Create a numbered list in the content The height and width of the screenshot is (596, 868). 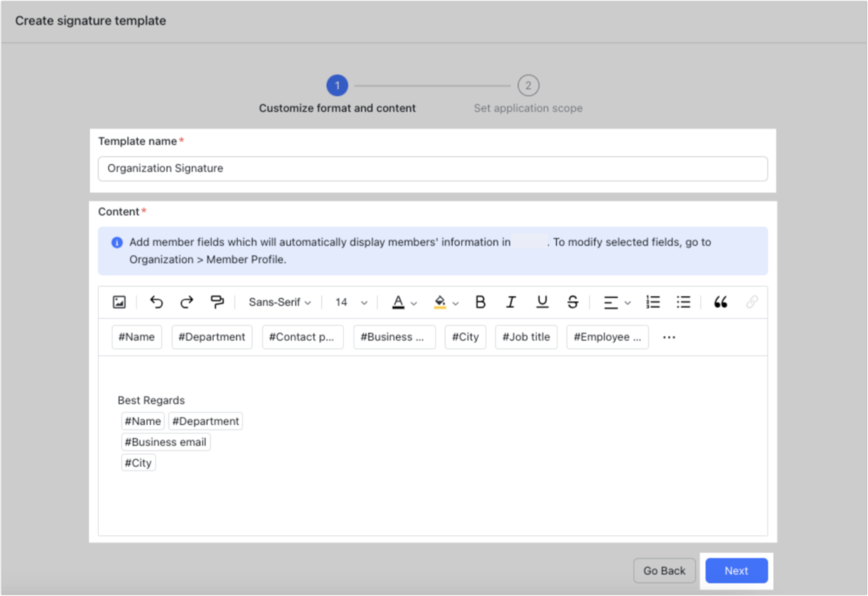[x=652, y=302]
